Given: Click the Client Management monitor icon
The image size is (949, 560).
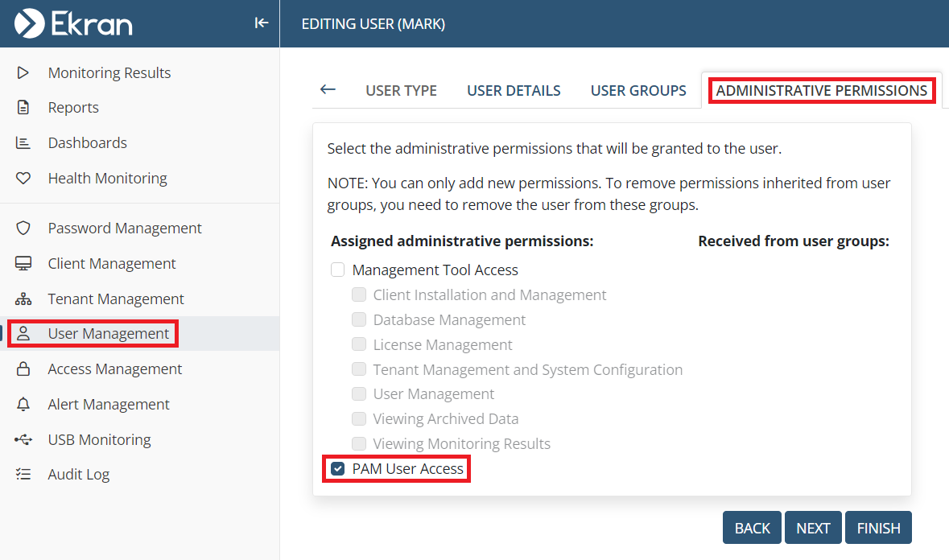Looking at the screenshot, I should click(x=23, y=264).
